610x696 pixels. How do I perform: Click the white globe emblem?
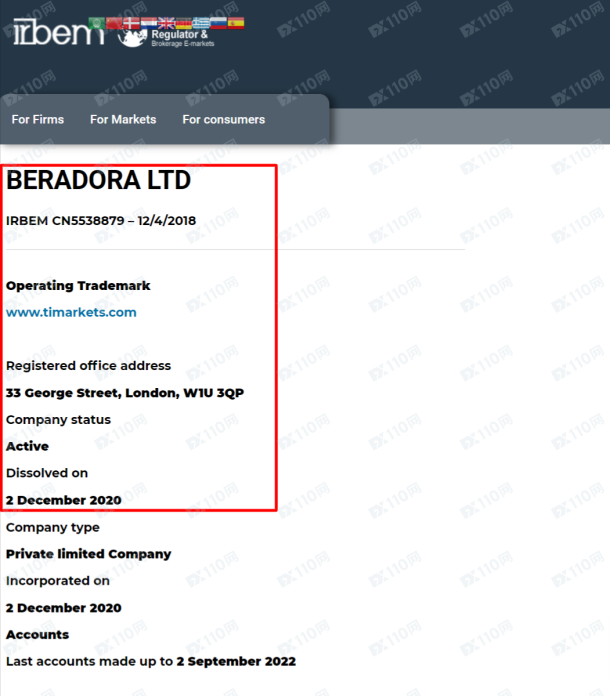click(x=133, y=38)
